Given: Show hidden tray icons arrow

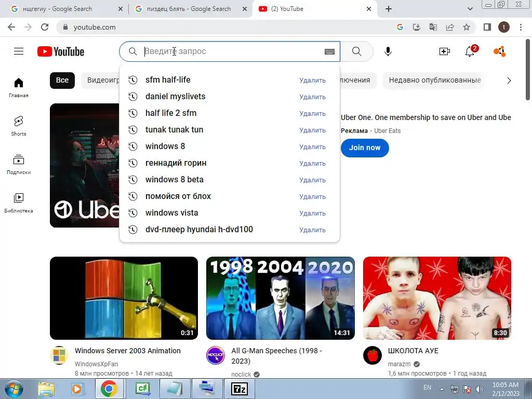Looking at the screenshot, I should 442,389.
